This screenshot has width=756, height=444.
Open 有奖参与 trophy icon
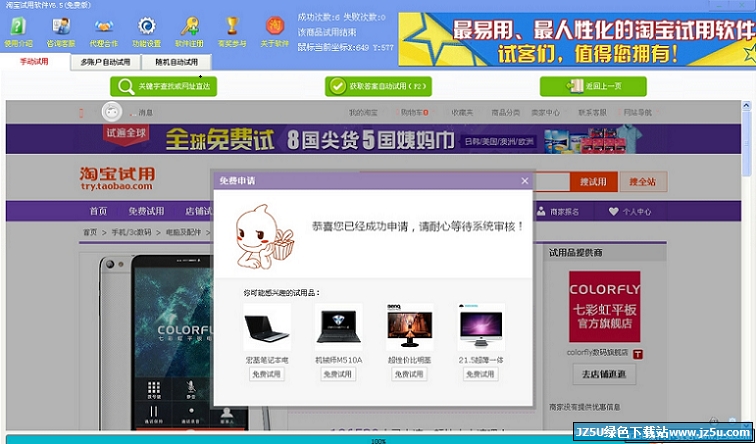pos(232,32)
